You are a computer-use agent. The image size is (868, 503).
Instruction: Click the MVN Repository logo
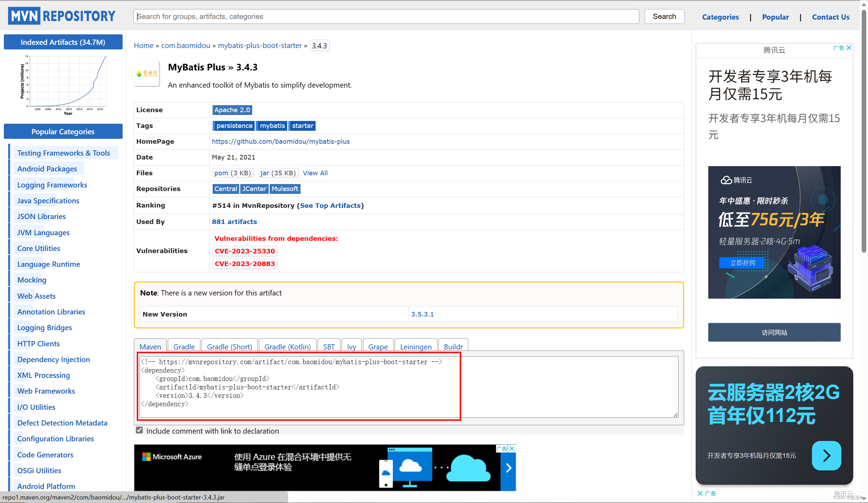[62, 15]
